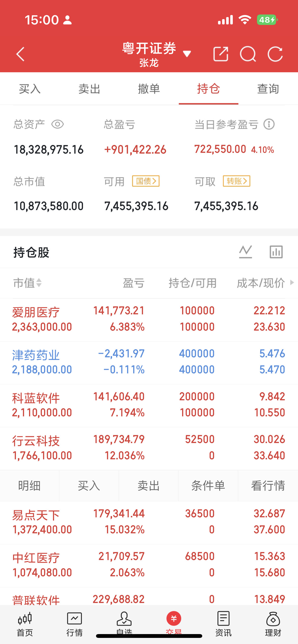298x644 pixels.
Task: Tap the home indicator bar
Action: pos(149,636)
